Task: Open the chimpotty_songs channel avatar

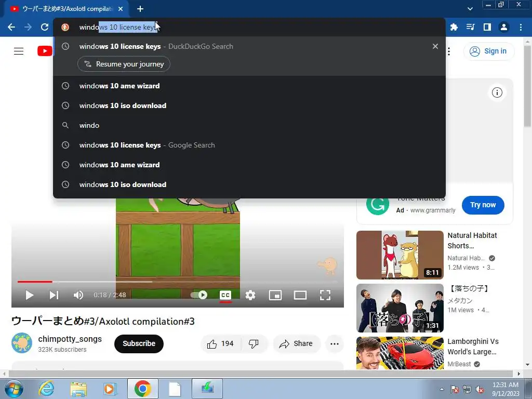Action: [22, 343]
